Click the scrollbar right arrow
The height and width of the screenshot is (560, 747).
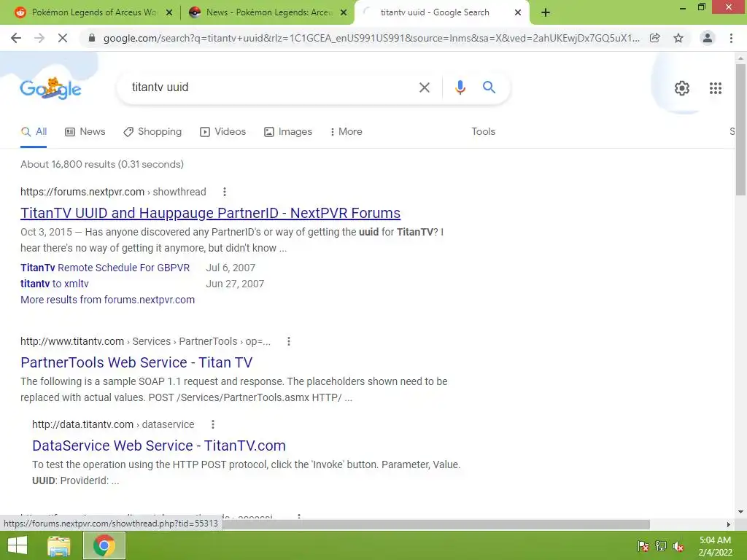click(x=728, y=524)
